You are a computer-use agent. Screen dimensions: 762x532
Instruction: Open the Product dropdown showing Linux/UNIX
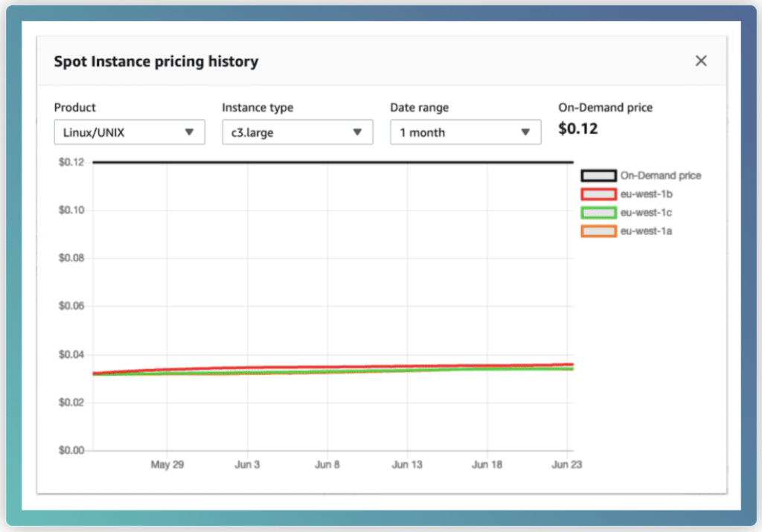tap(129, 132)
